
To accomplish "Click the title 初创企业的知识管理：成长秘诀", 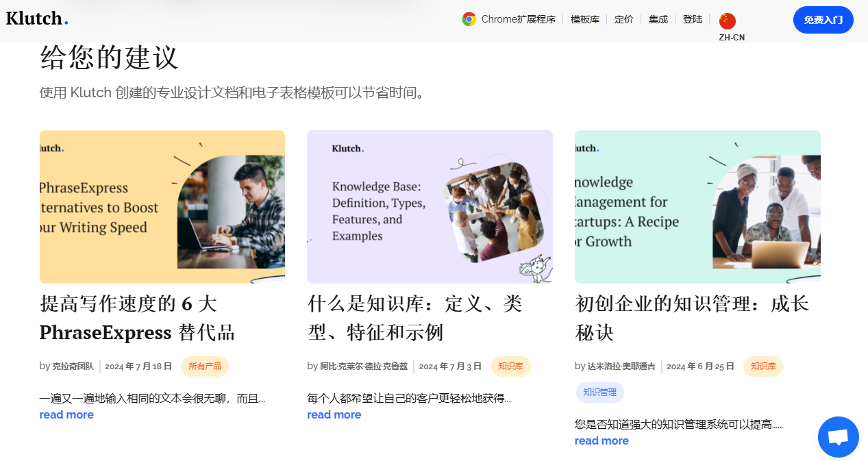I will point(692,318).
